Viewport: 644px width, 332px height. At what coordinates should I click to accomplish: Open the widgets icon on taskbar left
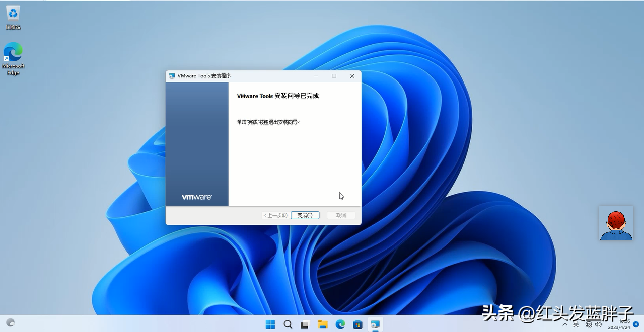[10, 323]
